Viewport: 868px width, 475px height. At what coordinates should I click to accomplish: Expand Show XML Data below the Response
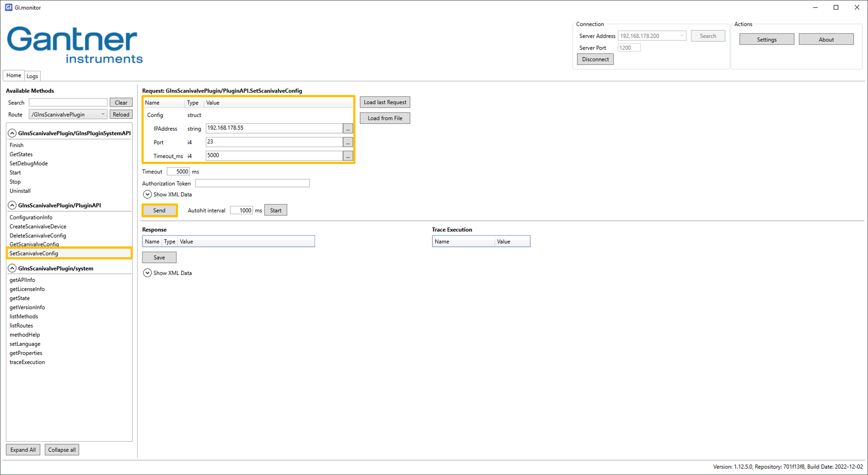147,273
